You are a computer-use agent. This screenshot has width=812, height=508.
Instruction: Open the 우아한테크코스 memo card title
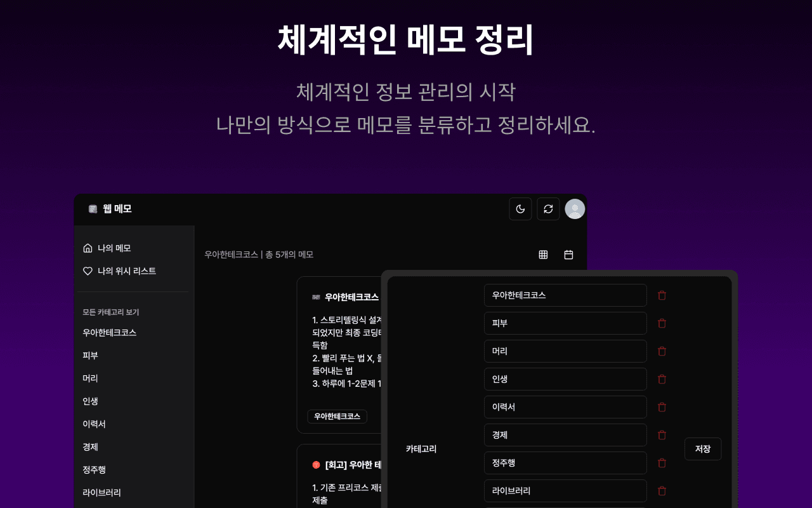(351, 297)
